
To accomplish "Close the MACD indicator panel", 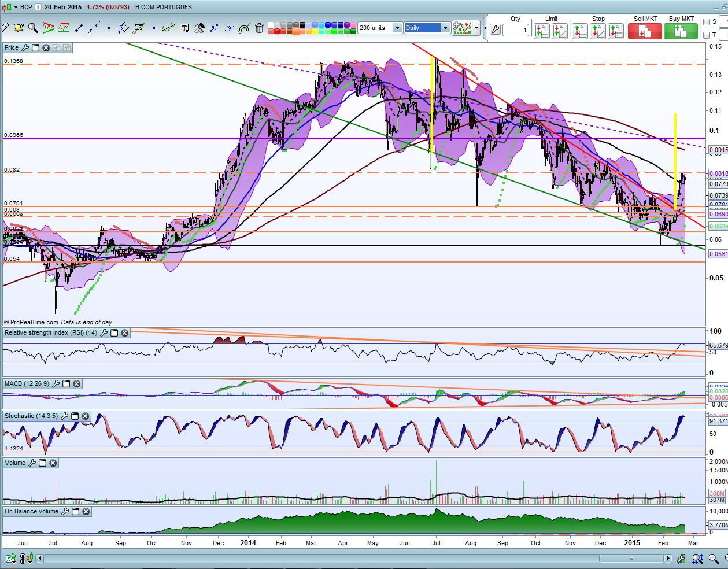I will (x=77, y=383).
